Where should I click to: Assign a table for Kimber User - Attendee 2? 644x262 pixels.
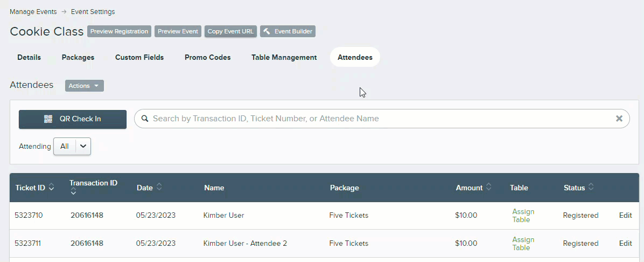(523, 244)
